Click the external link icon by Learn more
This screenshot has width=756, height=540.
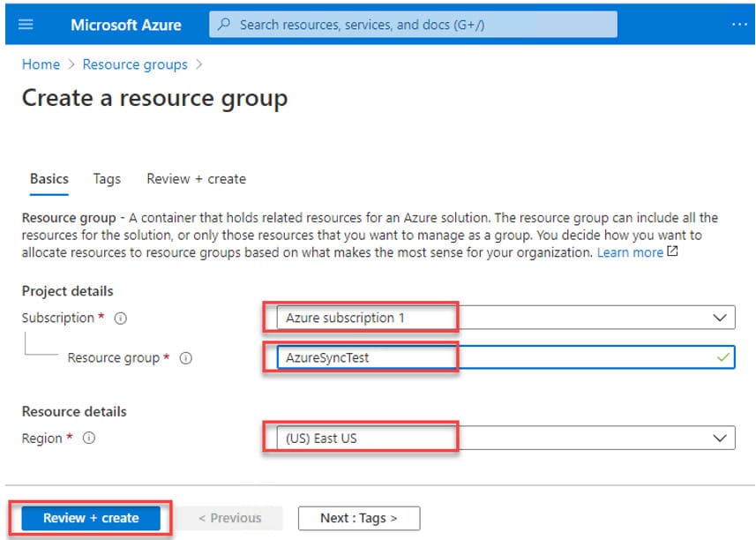[672, 251]
